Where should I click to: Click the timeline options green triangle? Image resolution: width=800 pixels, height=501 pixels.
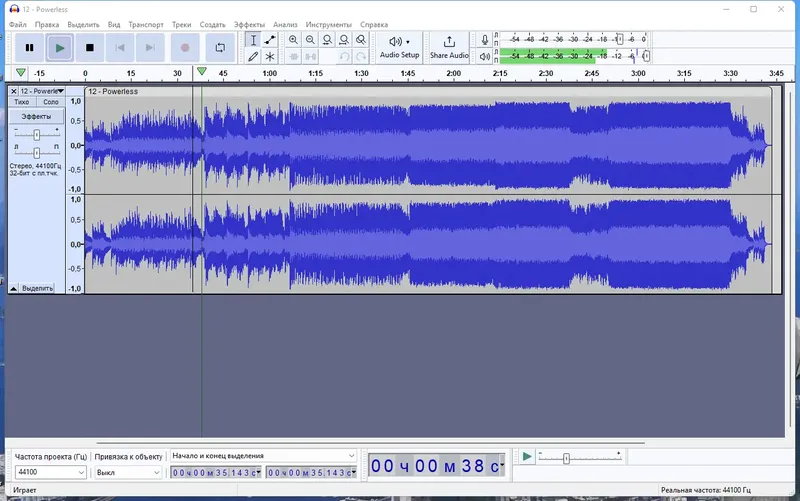coord(21,73)
